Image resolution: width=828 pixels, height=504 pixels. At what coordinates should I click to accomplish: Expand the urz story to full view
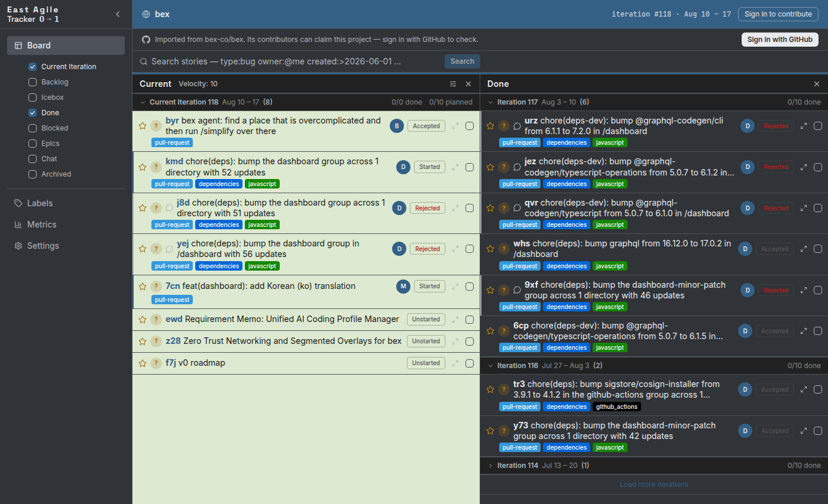(804, 126)
